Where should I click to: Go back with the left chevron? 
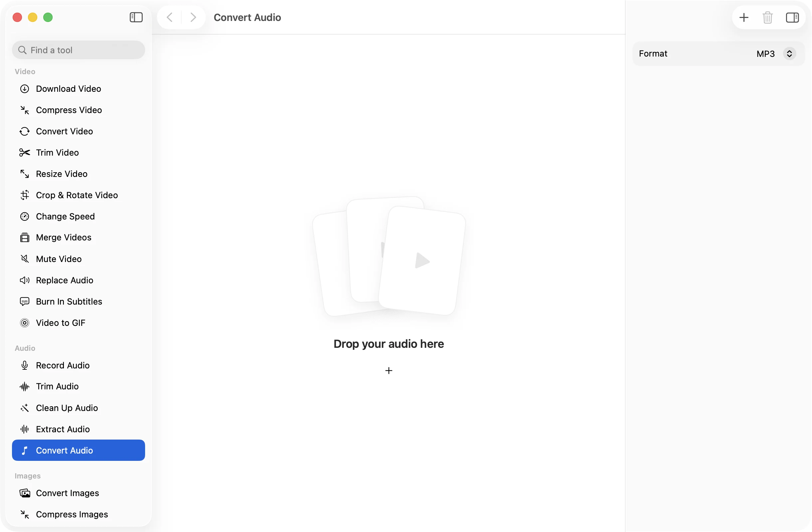170,17
